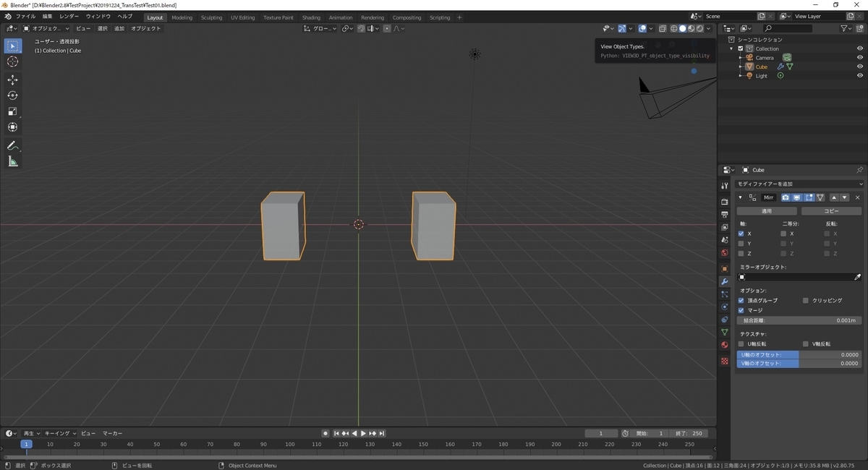Switch to the Modeling workspace tab
The height and width of the screenshot is (470, 868).
click(x=182, y=17)
